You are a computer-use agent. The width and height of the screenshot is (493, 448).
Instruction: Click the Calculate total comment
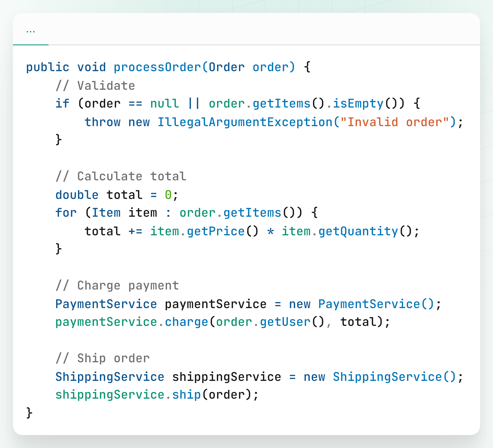point(121,176)
